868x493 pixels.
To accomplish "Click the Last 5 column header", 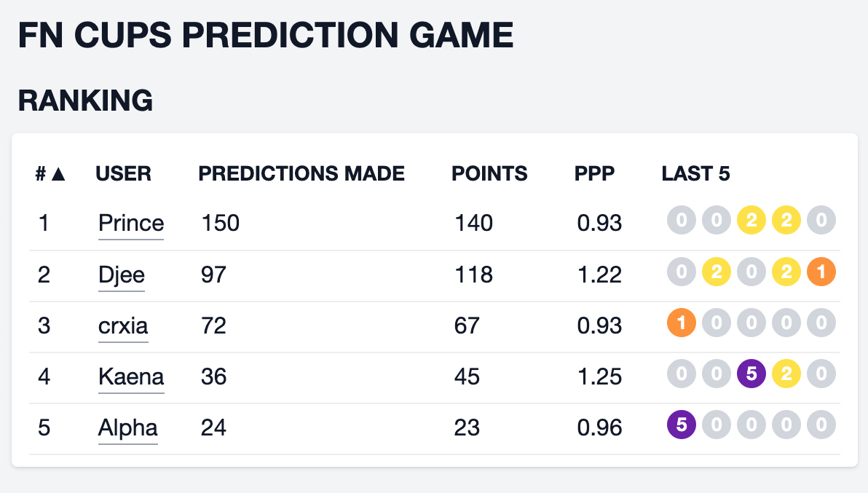I will point(695,173).
